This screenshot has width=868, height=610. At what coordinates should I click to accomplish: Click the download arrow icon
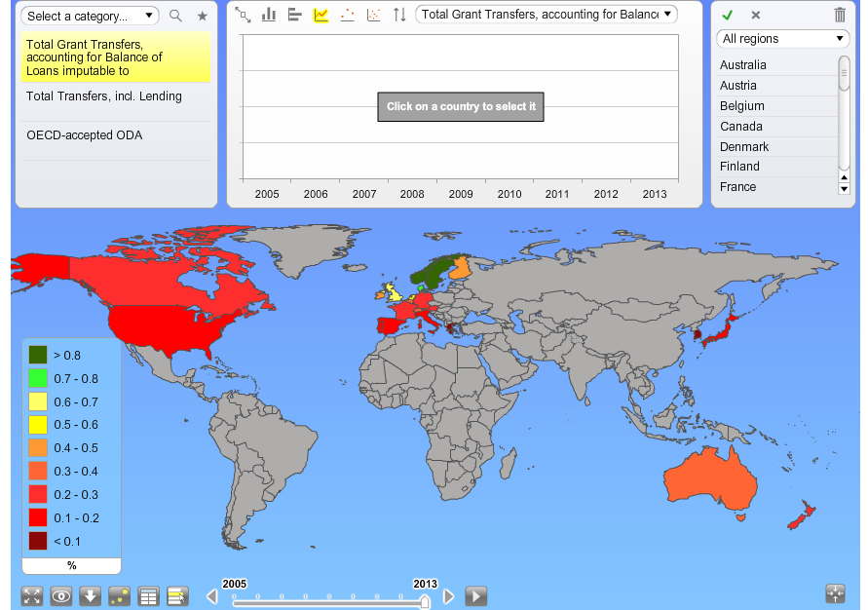91,596
